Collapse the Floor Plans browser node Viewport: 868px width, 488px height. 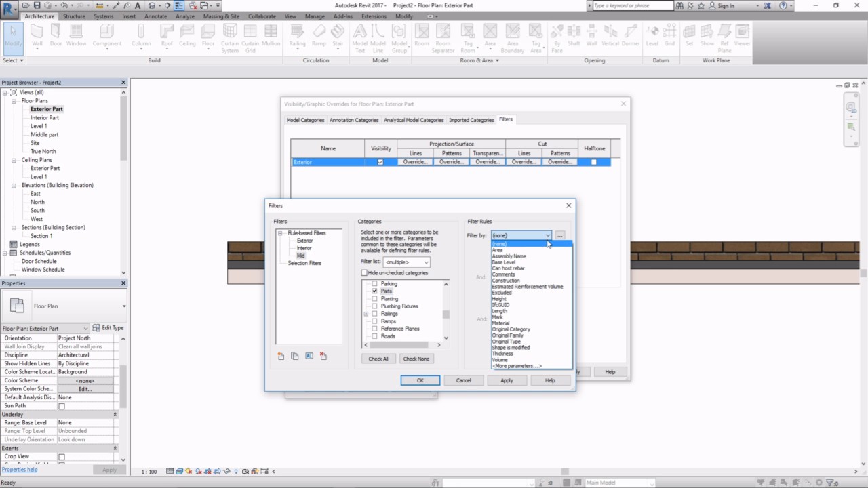point(14,101)
